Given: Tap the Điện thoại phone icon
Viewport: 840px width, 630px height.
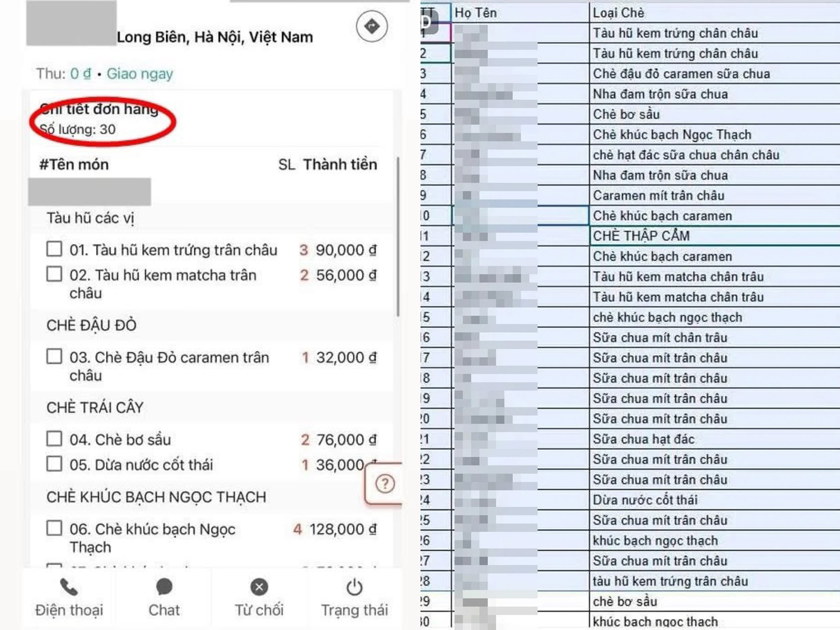Looking at the screenshot, I should click(69, 587).
